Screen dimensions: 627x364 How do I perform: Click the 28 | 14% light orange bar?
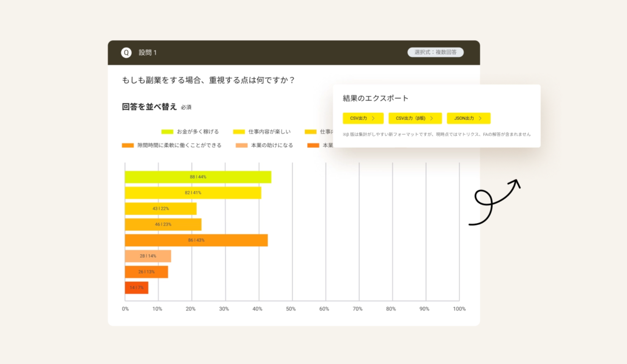click(148, 256)
